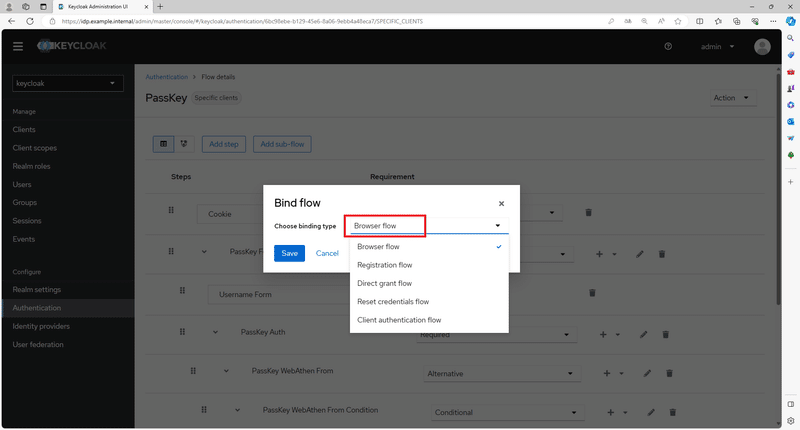Select Direct grant flow binding type

pyautogui.click(x=429, y=283)
